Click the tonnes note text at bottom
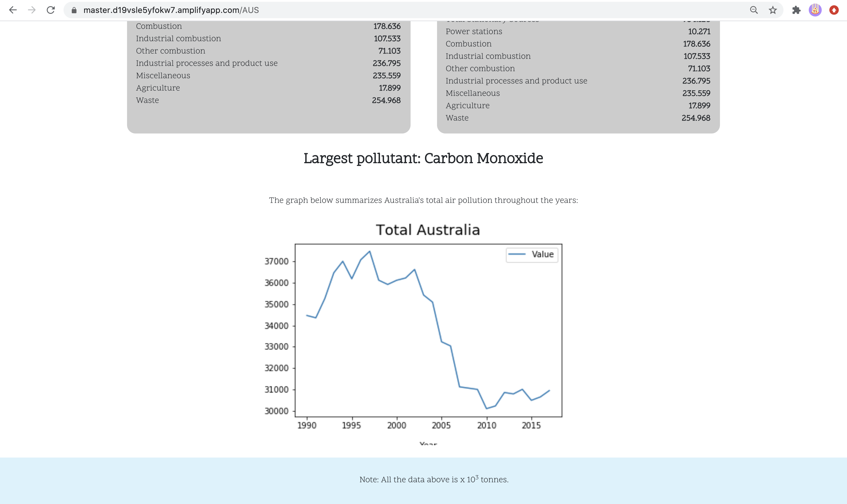 (434, 480)
